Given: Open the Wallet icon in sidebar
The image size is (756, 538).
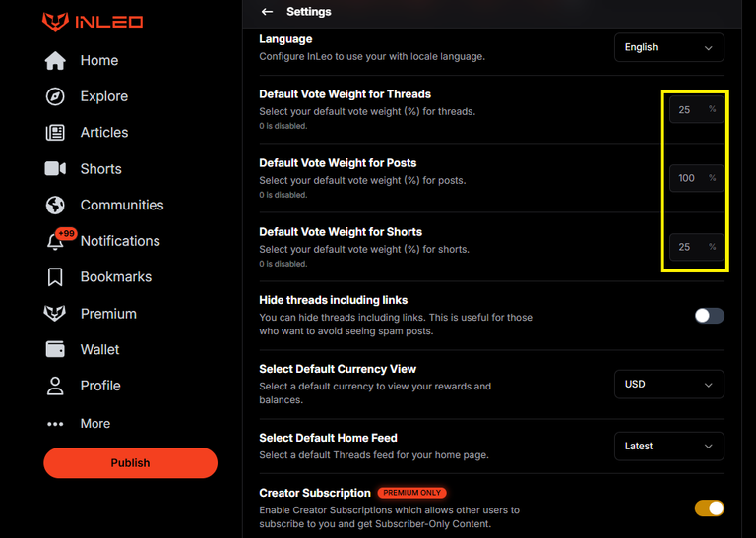Looking at the screenshot, I should (x=55, y=349).
